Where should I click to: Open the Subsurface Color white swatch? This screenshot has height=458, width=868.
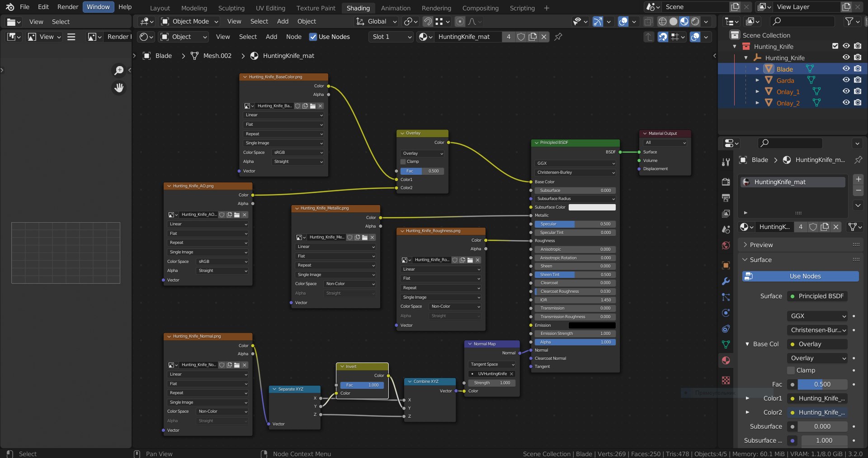592,207
